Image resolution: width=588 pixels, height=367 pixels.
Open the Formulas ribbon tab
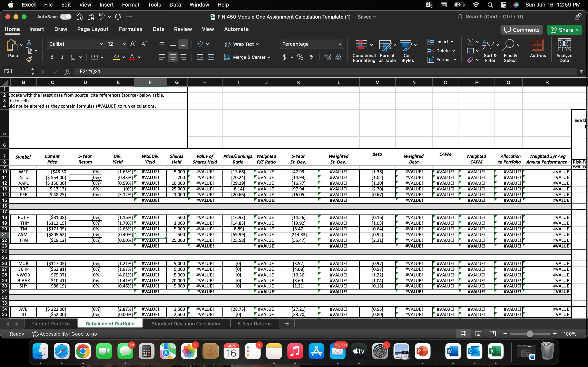tap(130, 29)
